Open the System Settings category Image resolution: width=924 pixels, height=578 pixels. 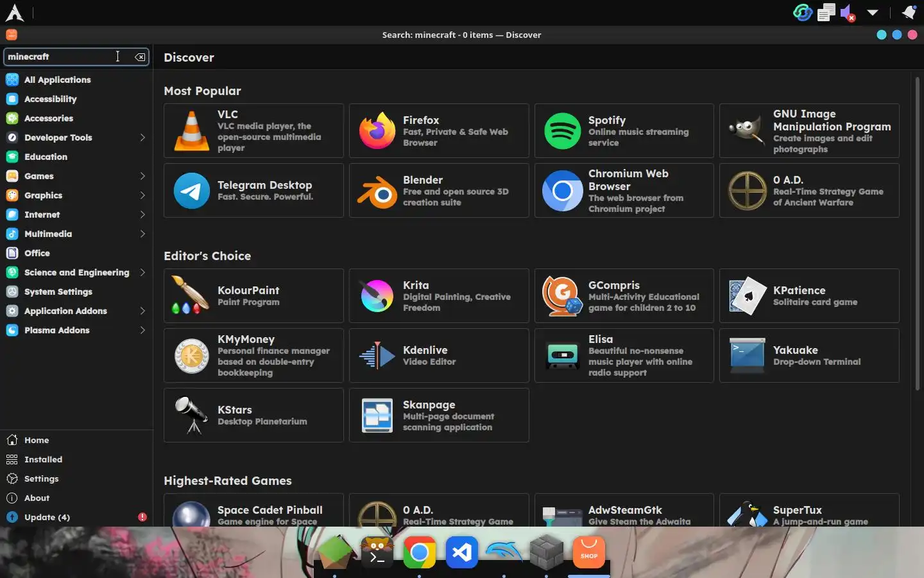[76, 292]
